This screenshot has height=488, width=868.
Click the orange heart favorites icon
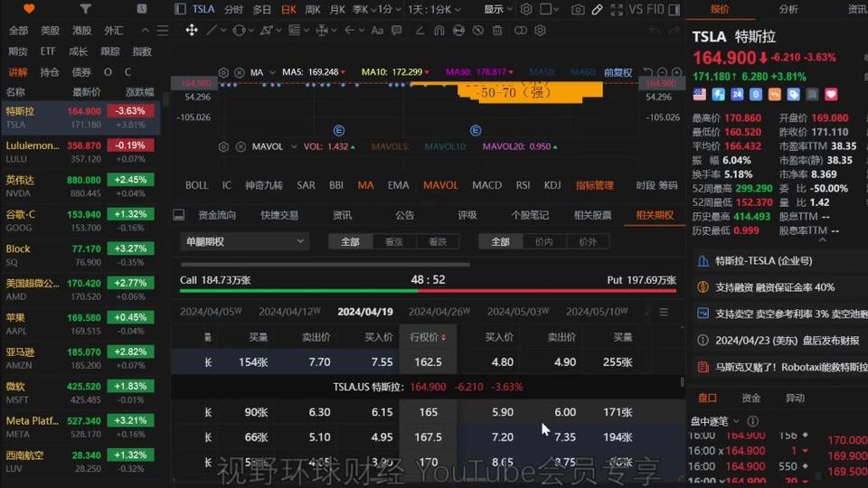point(29,8)
